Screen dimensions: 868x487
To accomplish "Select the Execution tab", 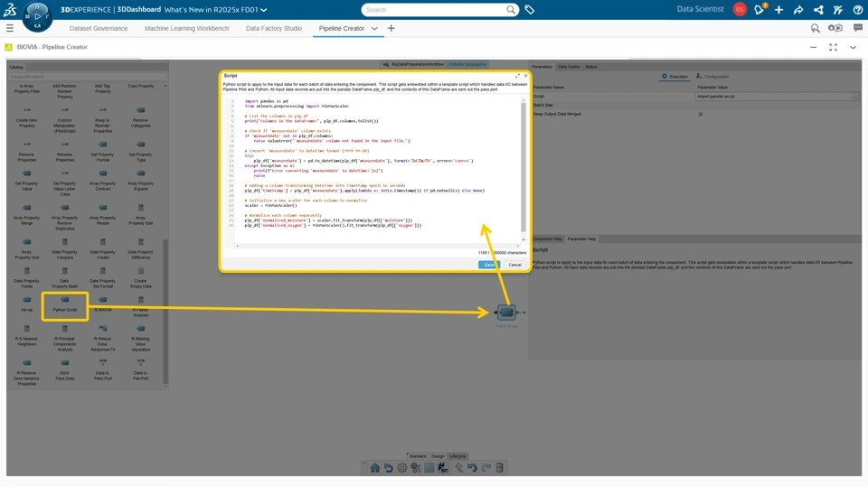I will [675, 77].
